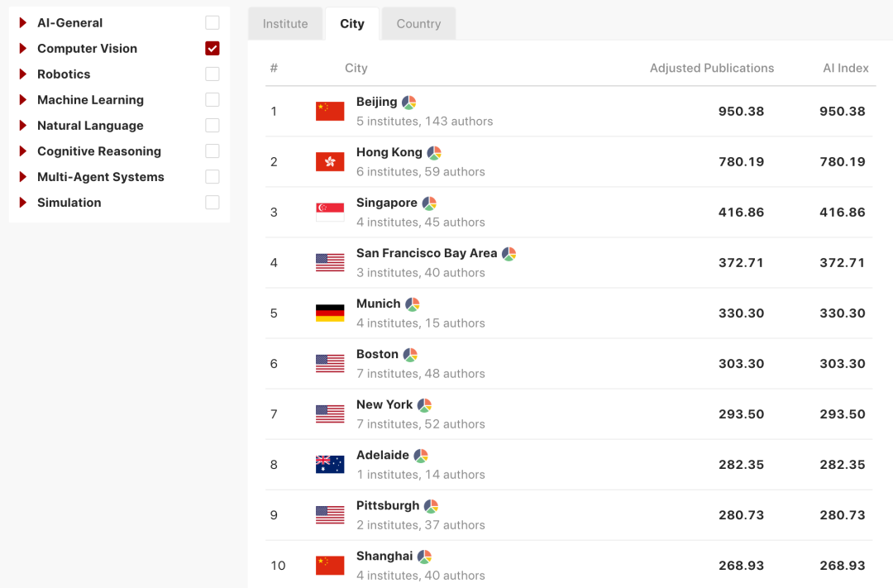Click the China flag in Beijing row
Image resolution: width=893 pixels, height=588 pixels.
330,111
